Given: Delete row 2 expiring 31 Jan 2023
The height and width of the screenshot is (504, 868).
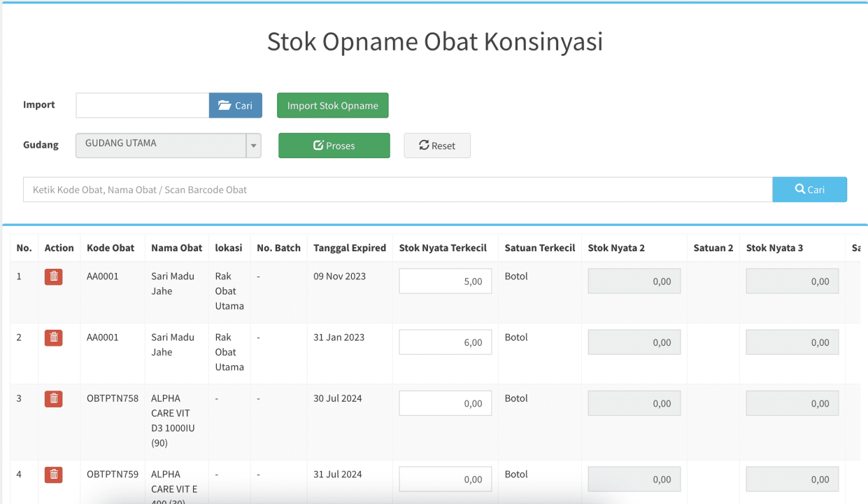Looking at the screenshot, I should point(54,337).
